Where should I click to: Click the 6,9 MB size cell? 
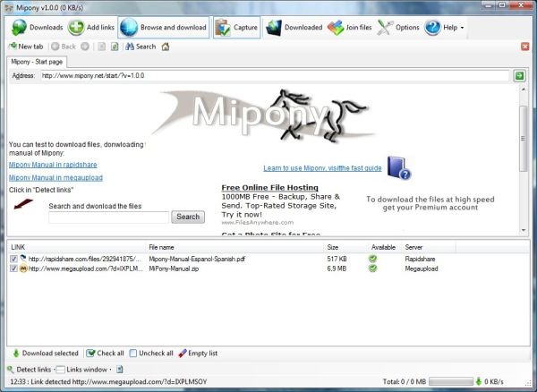point(337,268)
